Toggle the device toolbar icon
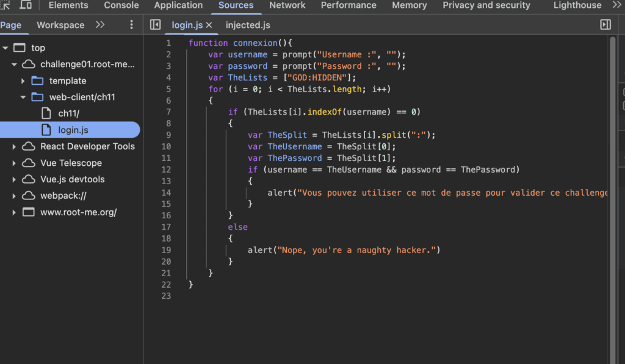 point(26,5)
